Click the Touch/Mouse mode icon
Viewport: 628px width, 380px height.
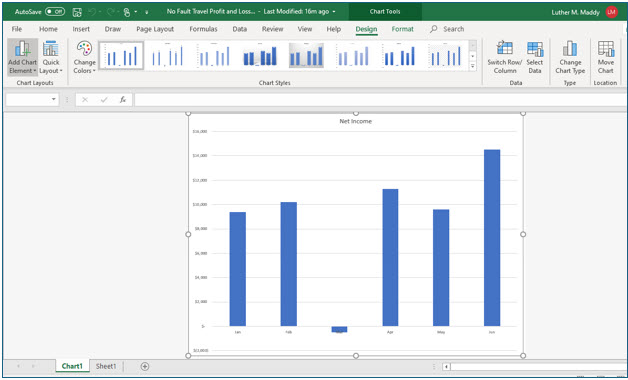[127, 12]
